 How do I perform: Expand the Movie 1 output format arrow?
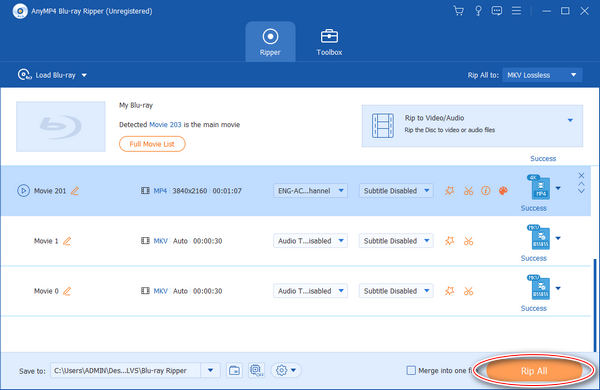(x=558, y=238)
